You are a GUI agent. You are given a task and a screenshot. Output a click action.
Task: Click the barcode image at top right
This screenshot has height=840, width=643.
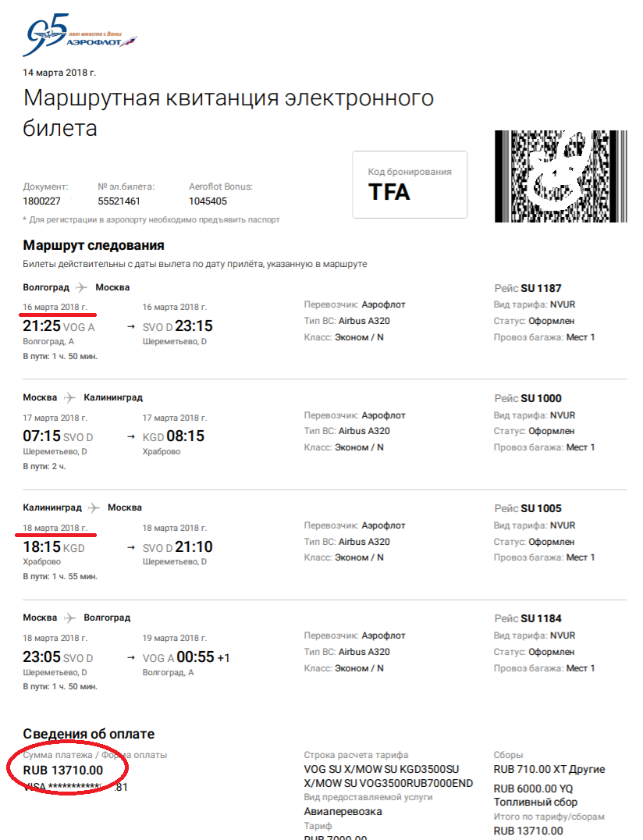tap(560, 176)
